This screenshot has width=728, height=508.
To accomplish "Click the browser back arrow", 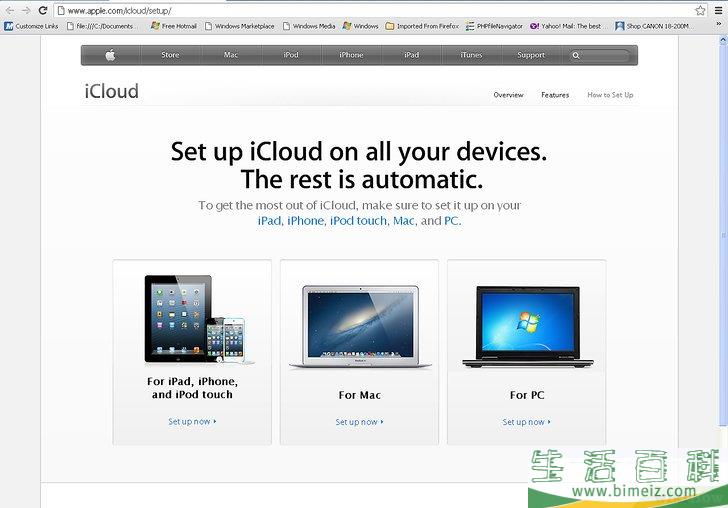I will pos(9,10).
